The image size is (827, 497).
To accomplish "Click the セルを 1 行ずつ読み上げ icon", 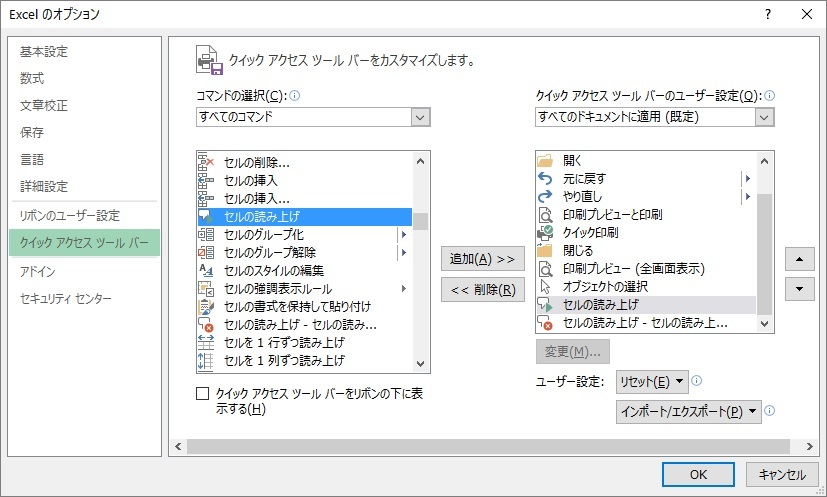I will tap(206, 342).
